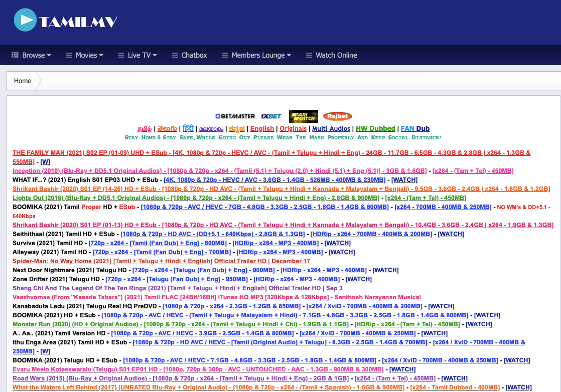Open The Family Man S02 post
Viewport: 561px width, 392px height.
[x=271, y=157]
